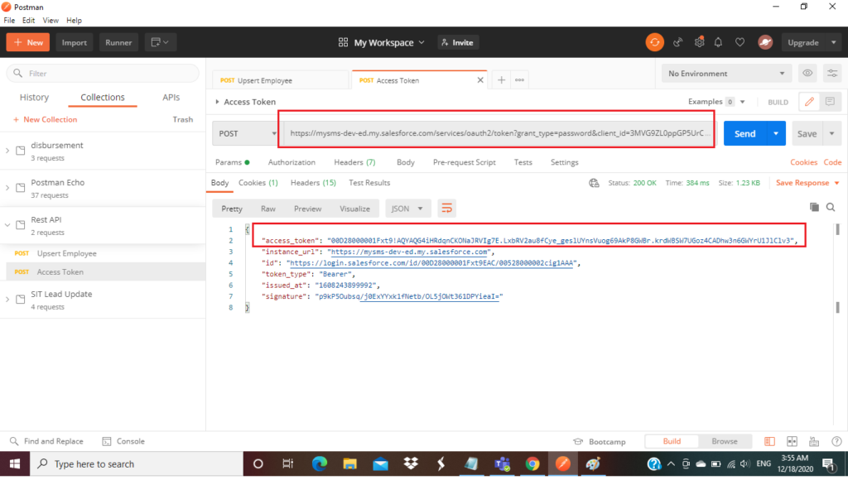
Task: Search within the response body
Action: point(831,207)
